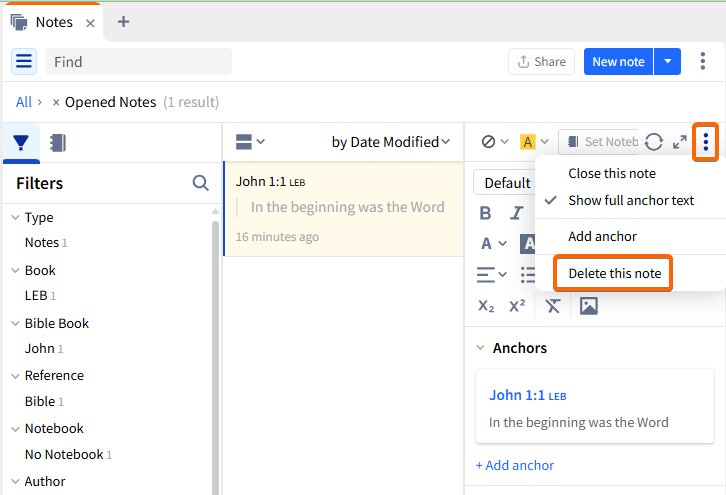The image size is (726, 495).
Task: Pick the yellow highlight color swatch
Action: 527,142
